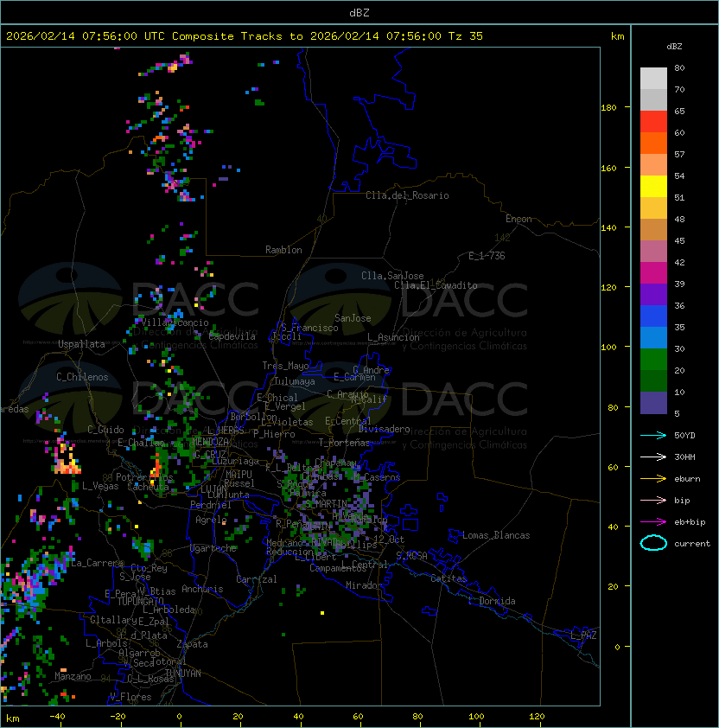719x728 pixels.
Task: Pick the blue swatch between 36 and 35
Action: (x=653, y=316)
